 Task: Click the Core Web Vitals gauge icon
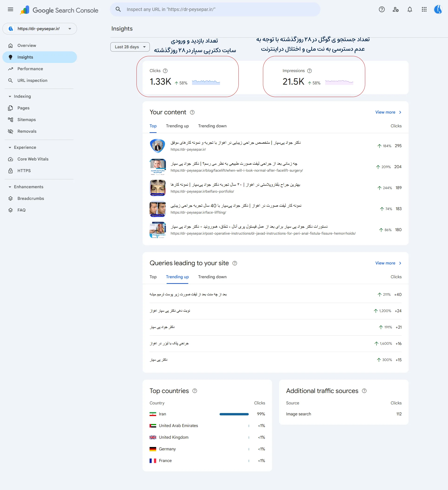click(10, 159)
